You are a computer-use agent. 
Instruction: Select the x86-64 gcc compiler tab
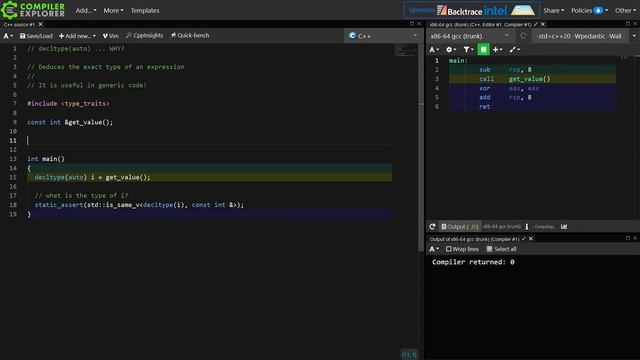480,24
